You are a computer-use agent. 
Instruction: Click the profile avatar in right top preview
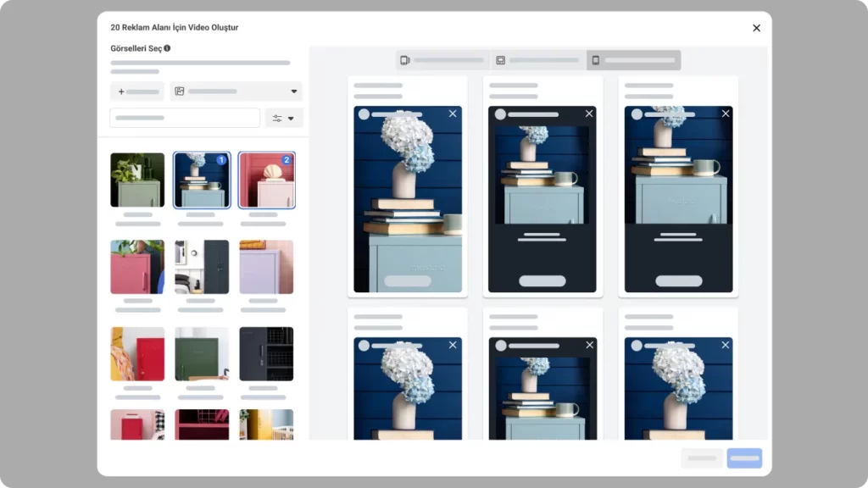click(637, 114)
